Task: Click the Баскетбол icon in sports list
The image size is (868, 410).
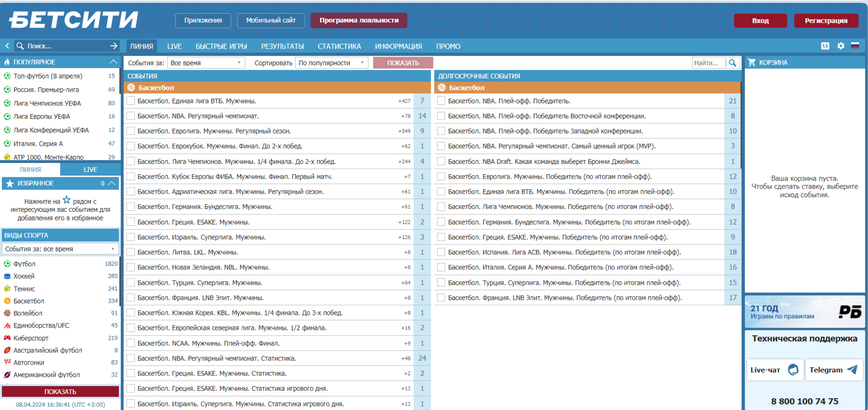Action: click(7, 301)
